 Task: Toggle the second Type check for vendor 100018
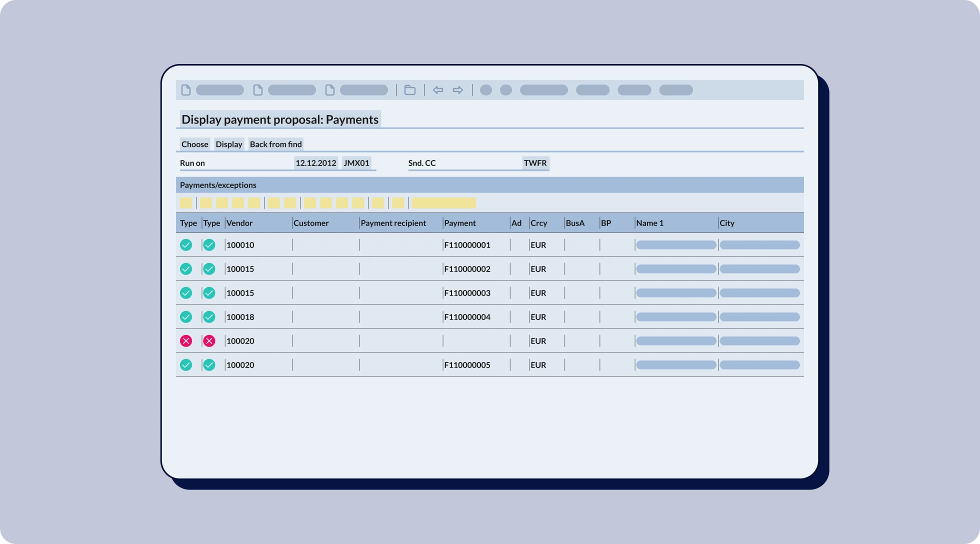point(209,316)
